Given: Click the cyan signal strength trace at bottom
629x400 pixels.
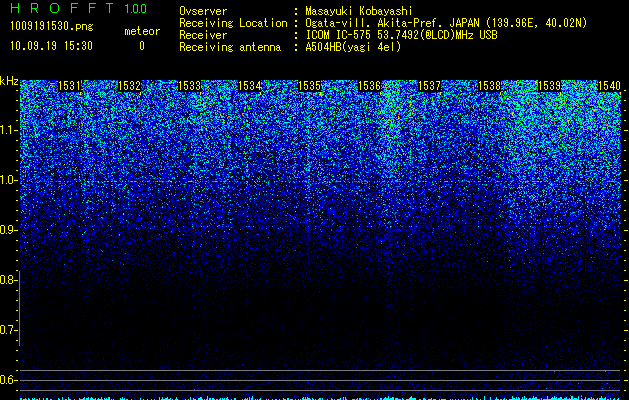Looking at the screenshot, I should [321, 398].
